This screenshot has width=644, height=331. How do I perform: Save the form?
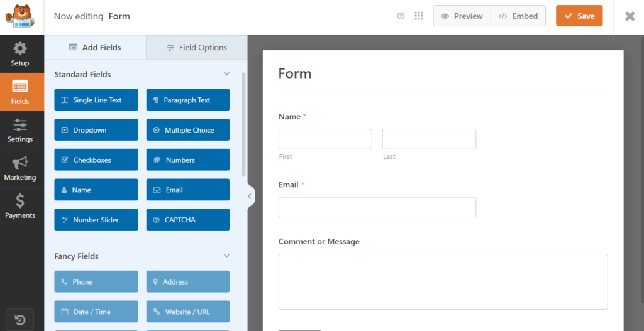point(579,16)
